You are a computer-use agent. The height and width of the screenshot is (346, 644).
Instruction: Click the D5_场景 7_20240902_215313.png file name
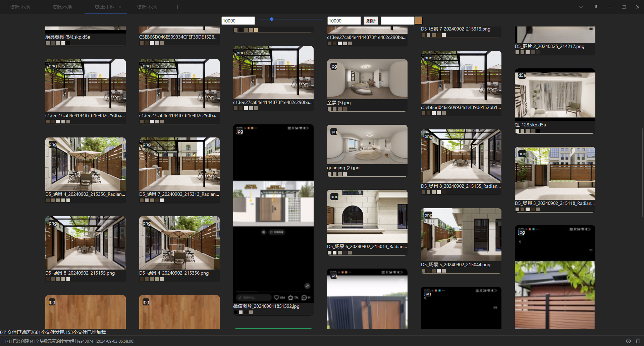pyautogui.click(x=455, y=29)
